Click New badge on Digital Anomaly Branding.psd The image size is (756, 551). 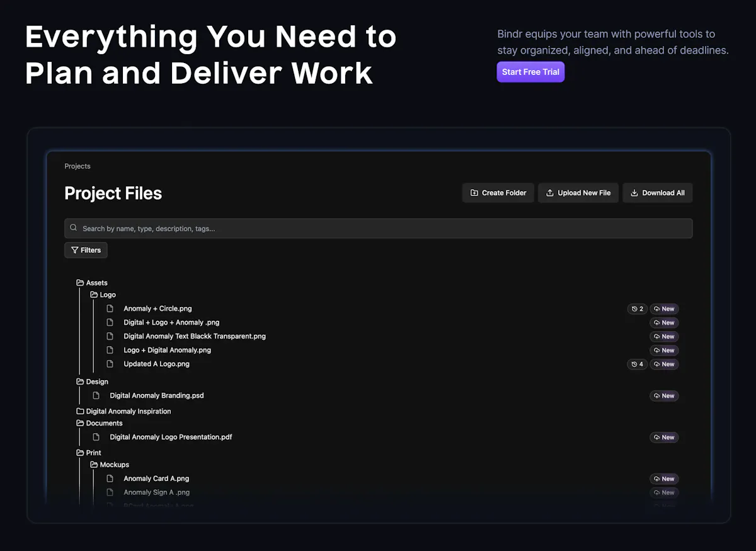pyautogui.click(x=664, y=396)
